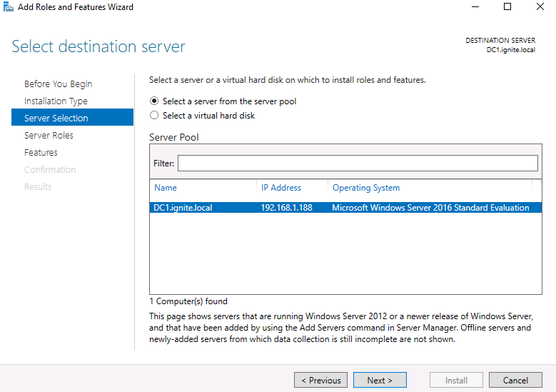Screen dimensions: 556x392
Task: Click the wizard app icon in title bar
Action: coord(8,6)
